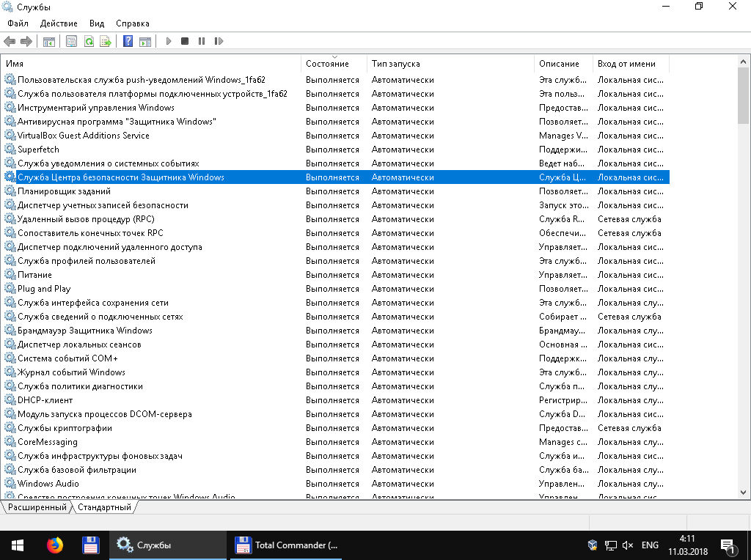Sort by Вход от имени column header
751x560 pixels.
pos(631,64)
